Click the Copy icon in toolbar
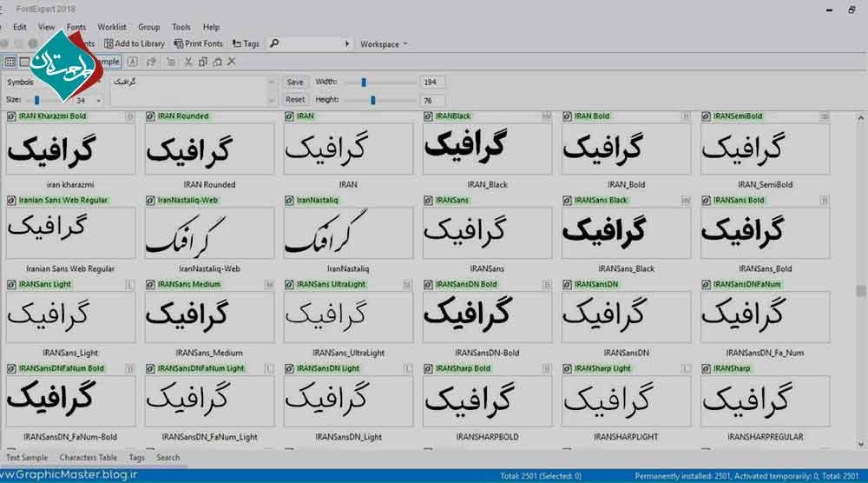 202,62
